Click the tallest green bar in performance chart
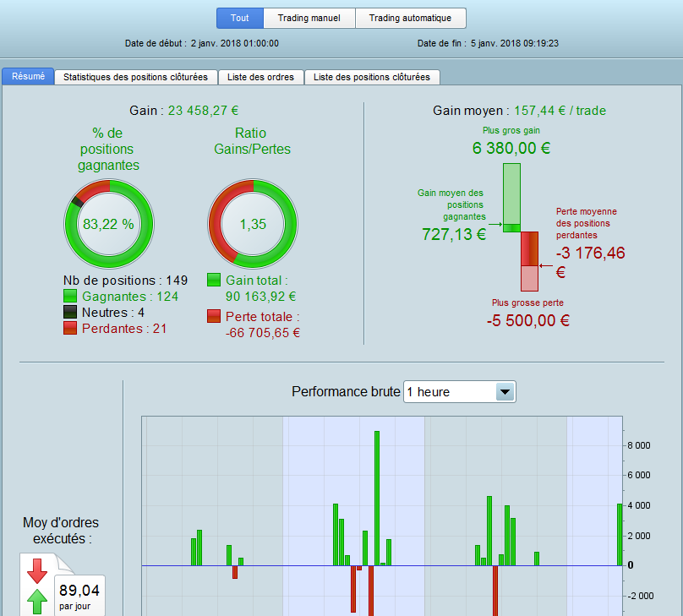Image resolution: width=683 pixels, height=616 pixels. coord(377,499)
